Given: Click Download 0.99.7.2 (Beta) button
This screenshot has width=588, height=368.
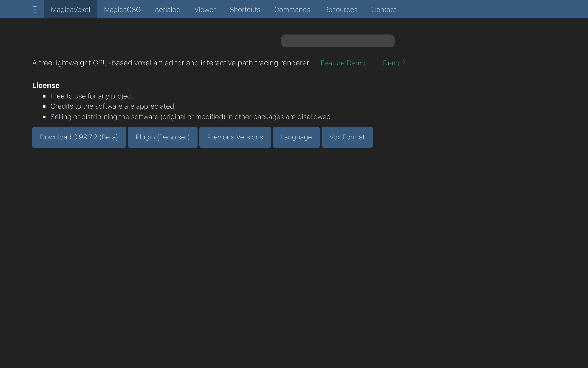Looking at the screenshot, I should pyautogui.click(x=79, y=137).
